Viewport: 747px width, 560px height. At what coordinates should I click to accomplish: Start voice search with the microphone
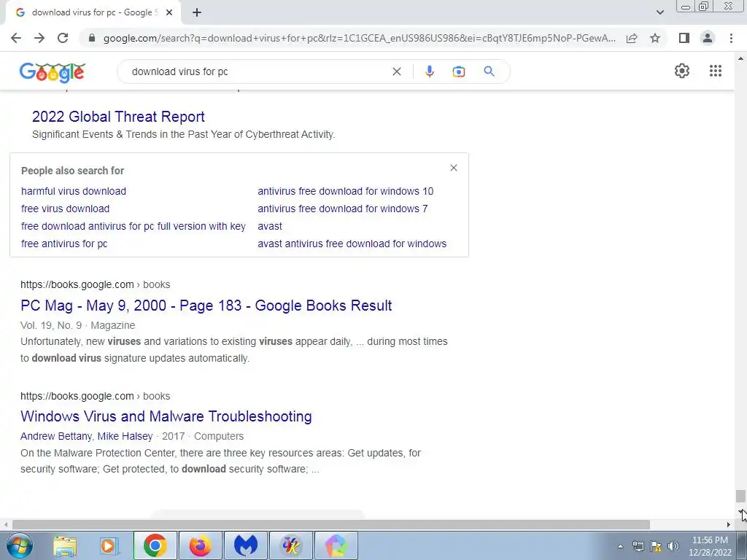429,71
